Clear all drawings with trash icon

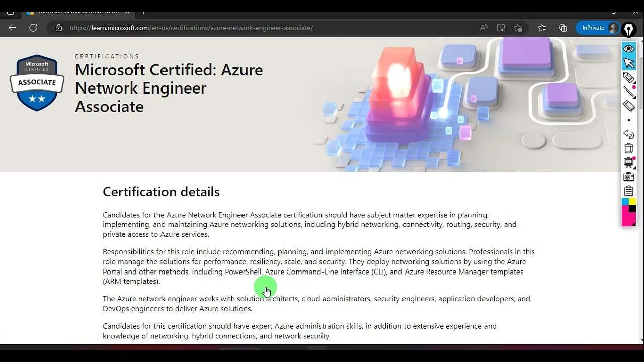pos(629,148)
